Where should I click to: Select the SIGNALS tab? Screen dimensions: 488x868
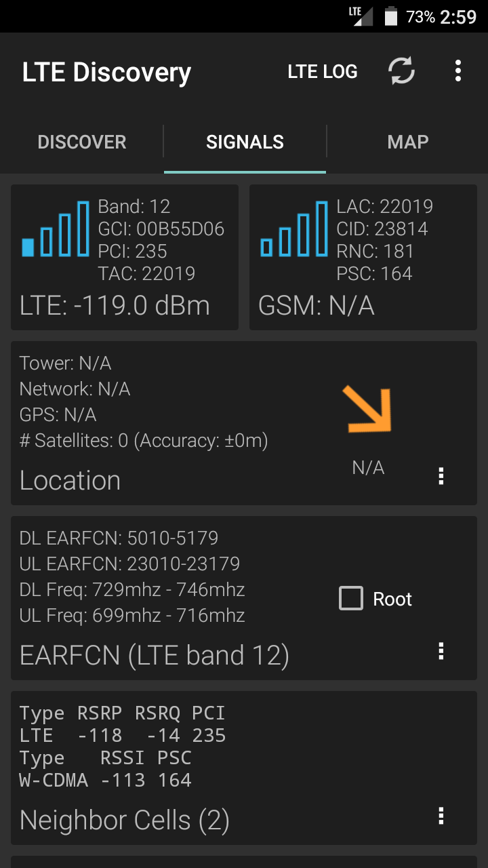coord(245,142)
